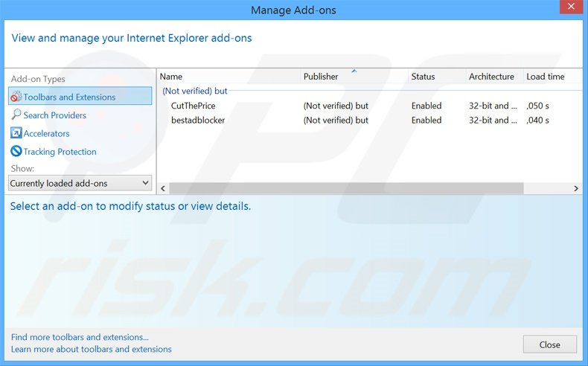Click CutThePrice publisher cell
Screen dimensions: 588x366
point(336,106)
